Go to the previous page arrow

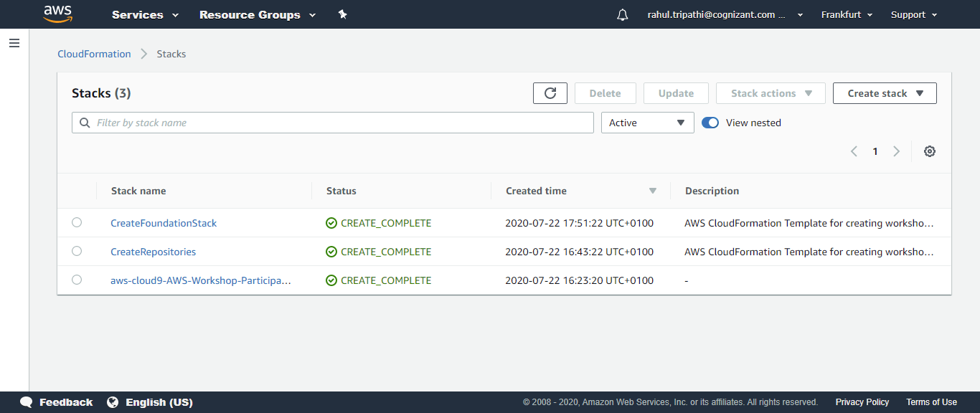coord(854,151)
